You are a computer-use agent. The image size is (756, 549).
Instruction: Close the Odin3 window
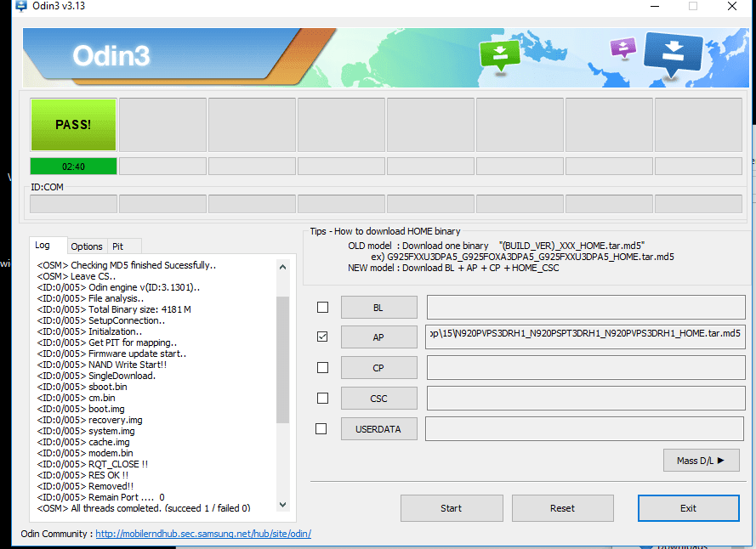(732, 6)
